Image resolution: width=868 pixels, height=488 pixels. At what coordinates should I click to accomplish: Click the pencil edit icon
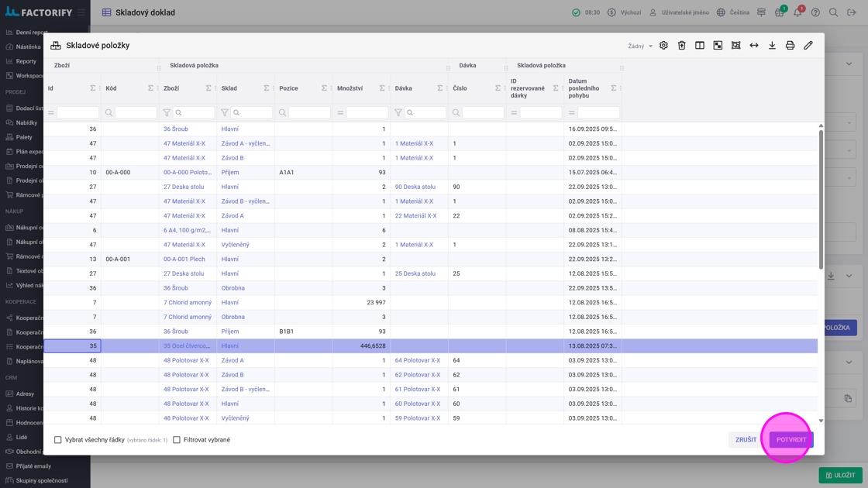pos(808,46)
